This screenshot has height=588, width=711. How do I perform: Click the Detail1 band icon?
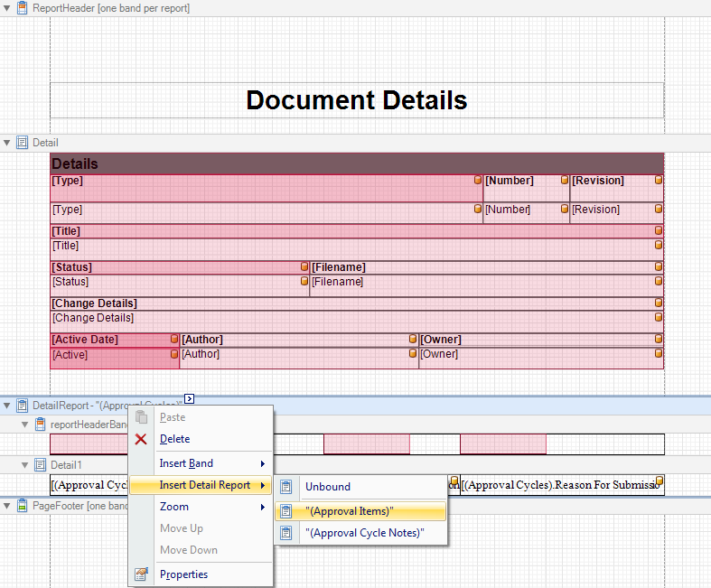41,465
